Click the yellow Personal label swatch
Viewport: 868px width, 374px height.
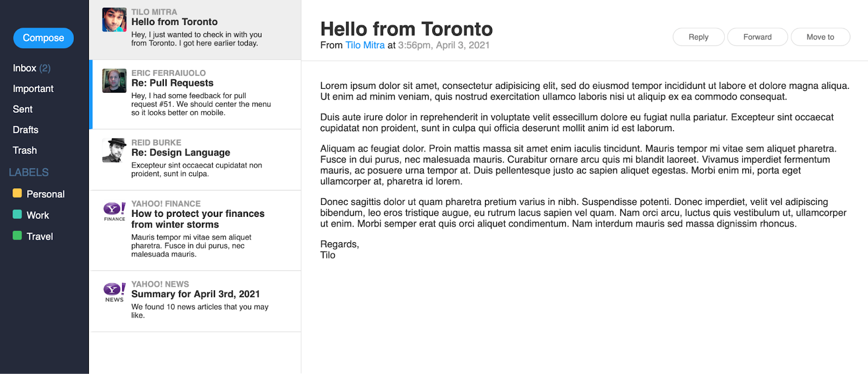(x=17, y=194)
